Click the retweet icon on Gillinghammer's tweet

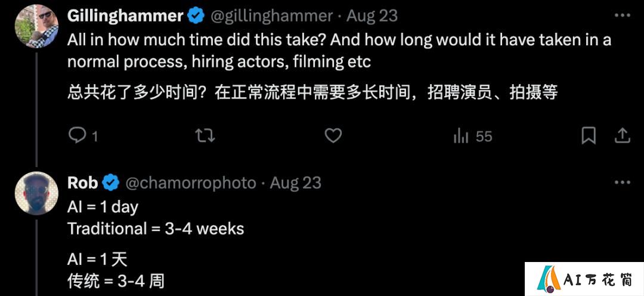[x=205, y=135]
